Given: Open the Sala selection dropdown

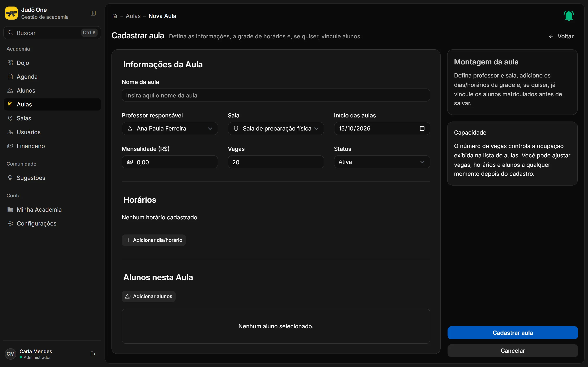Looking at the screenshot, I should click(x=276, y=128).
